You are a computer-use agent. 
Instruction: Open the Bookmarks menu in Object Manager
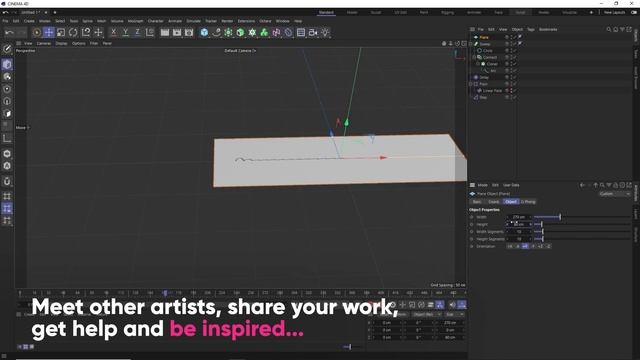tap(548, 29)
